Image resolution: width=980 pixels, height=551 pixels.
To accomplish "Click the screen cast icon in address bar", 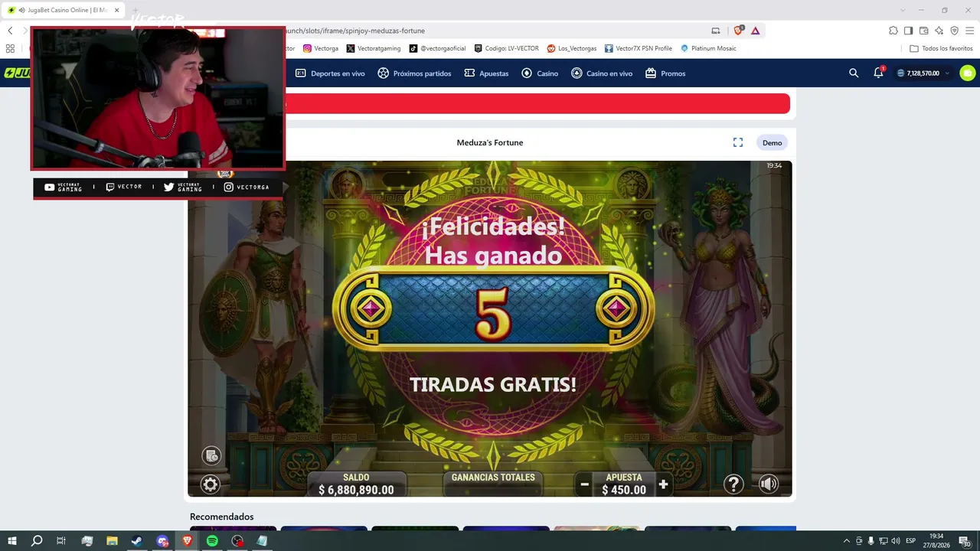I will click(x=716, y=31).
